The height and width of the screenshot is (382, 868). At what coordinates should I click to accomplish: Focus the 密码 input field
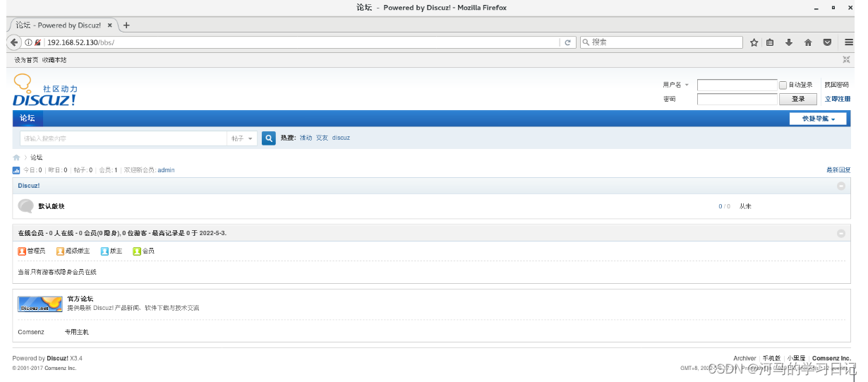point(737,100)
